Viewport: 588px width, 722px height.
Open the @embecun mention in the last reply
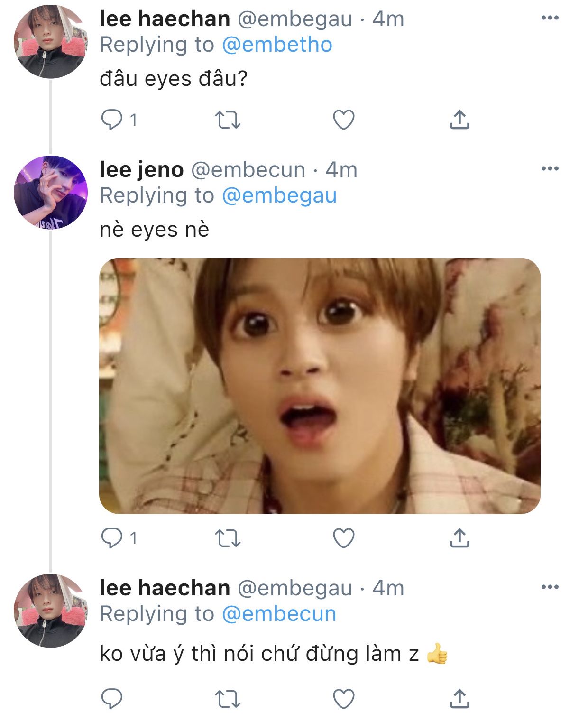[x=279, y=614]
